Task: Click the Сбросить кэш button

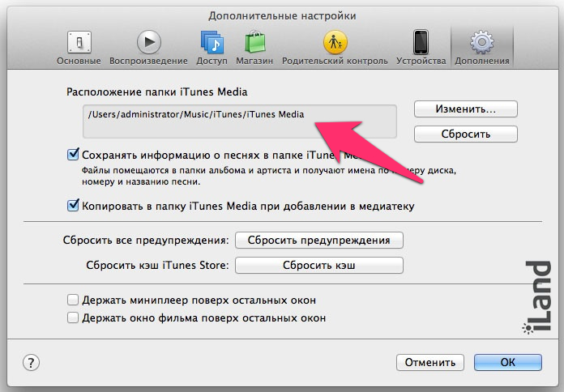Action: point(319,266)
